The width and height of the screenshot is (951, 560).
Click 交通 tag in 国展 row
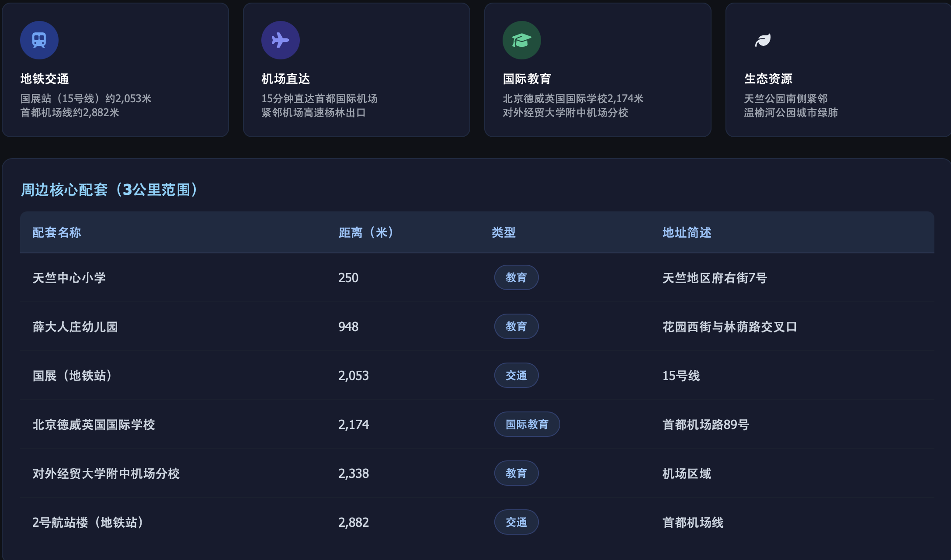tap(516, 375)
